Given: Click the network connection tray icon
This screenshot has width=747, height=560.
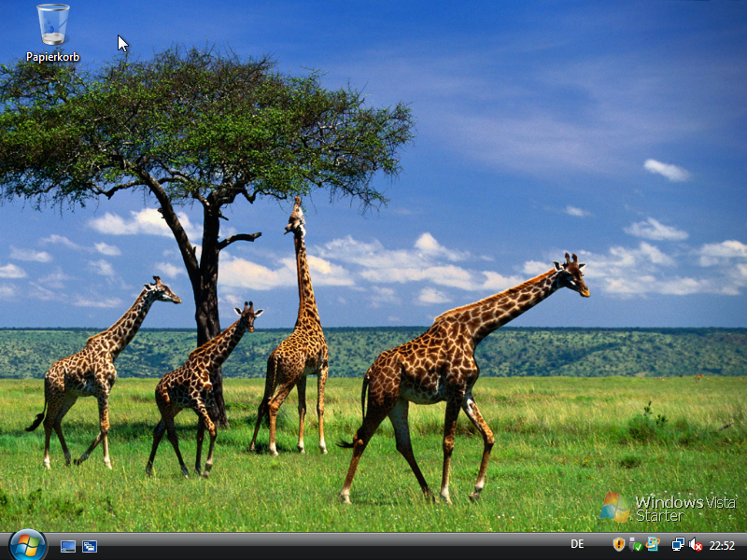Looking at the screenshot, I should (678, 544).
